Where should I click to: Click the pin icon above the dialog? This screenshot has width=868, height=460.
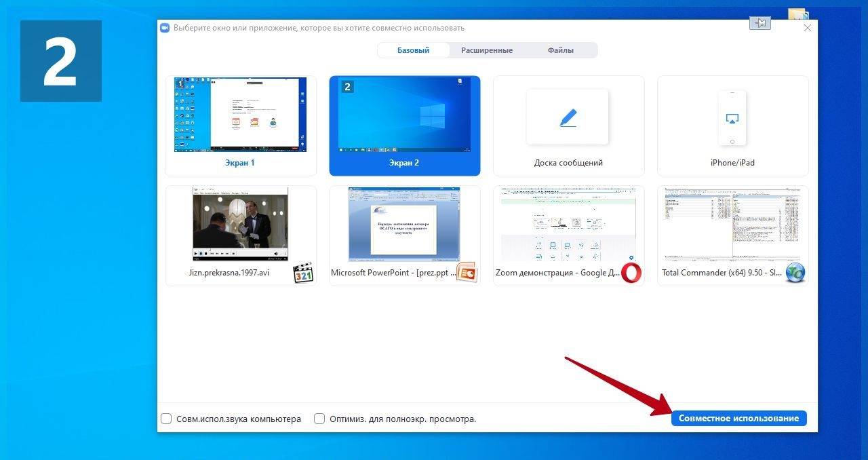pos(759,24)
